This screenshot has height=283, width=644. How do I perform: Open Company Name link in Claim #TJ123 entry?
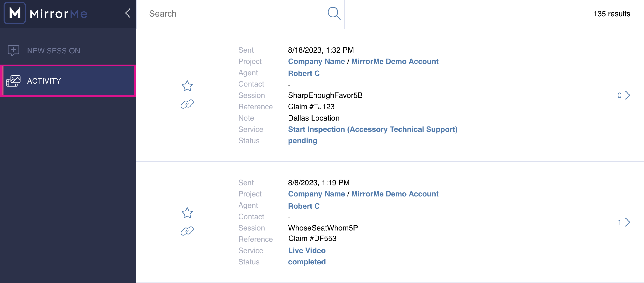click(316, 62)
